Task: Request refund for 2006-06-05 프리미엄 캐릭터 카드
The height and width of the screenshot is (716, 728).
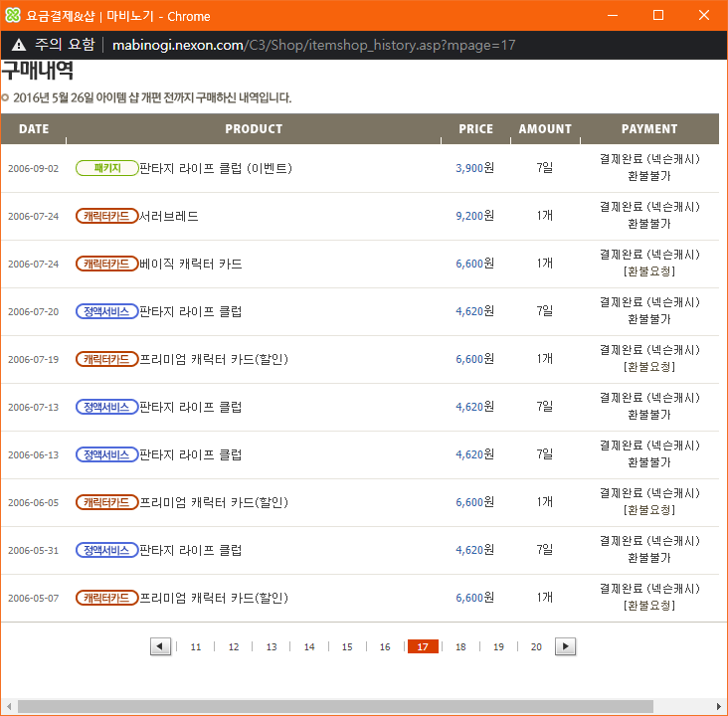Action: click(x=649, y=510)
